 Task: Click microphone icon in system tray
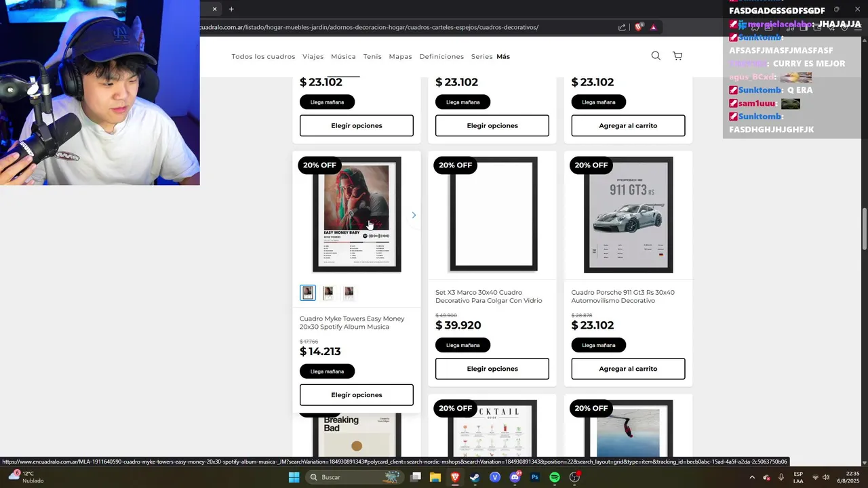click(781, 477)
